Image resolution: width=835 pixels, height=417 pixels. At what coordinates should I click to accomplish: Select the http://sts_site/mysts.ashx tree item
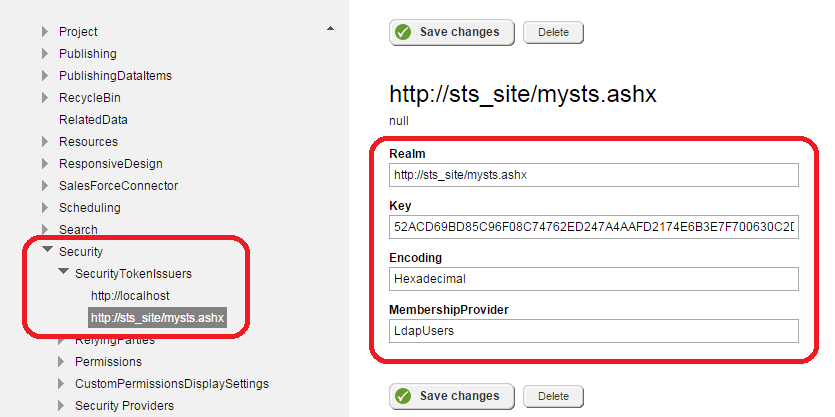pyautogui.click(x=157, y=318)
